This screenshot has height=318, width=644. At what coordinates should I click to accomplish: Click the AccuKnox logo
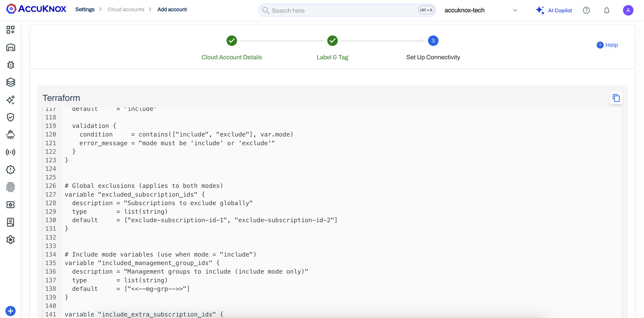coord(36,9)
